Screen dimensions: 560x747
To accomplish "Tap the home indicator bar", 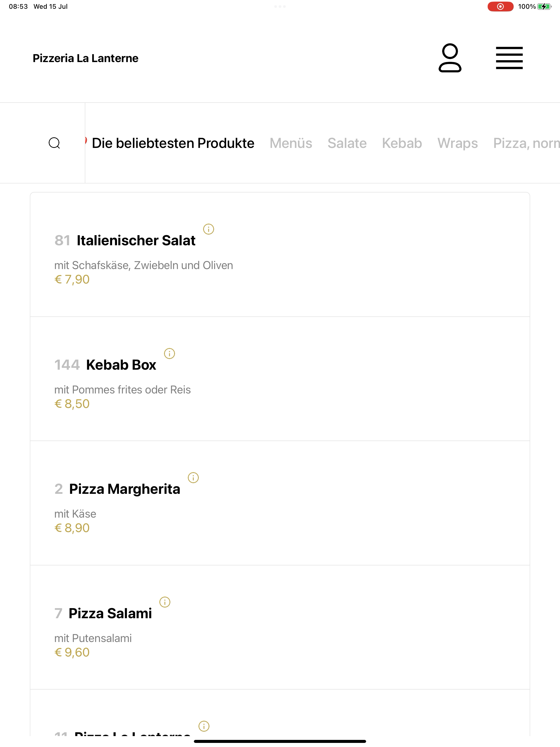I will (280, 741).
